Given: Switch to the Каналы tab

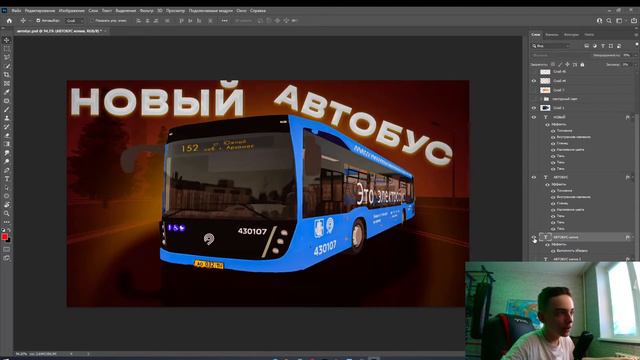Looking at the screenshot, I should pyautogui.click(x=551, y=35).
